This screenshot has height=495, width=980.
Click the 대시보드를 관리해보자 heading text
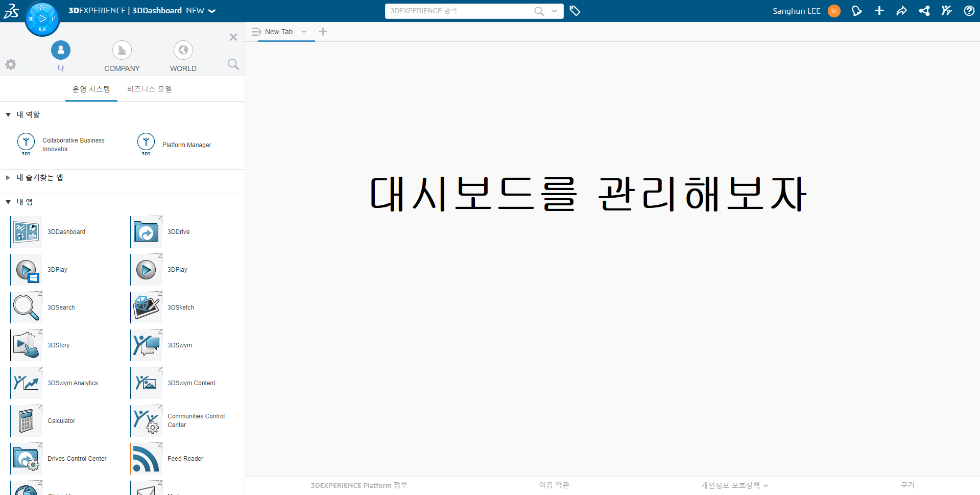588,194
